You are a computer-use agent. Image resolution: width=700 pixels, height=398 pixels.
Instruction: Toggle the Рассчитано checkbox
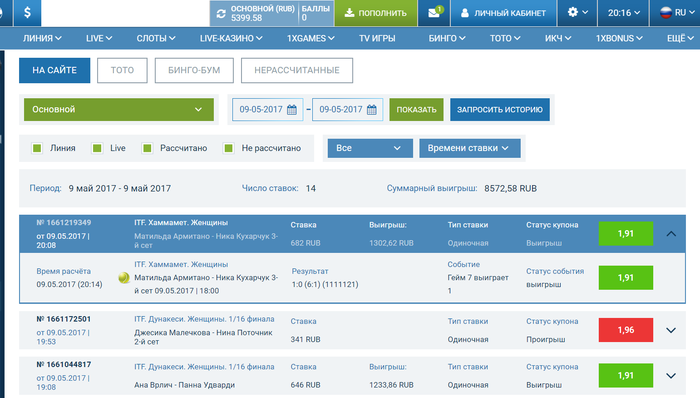pos(147,148)
